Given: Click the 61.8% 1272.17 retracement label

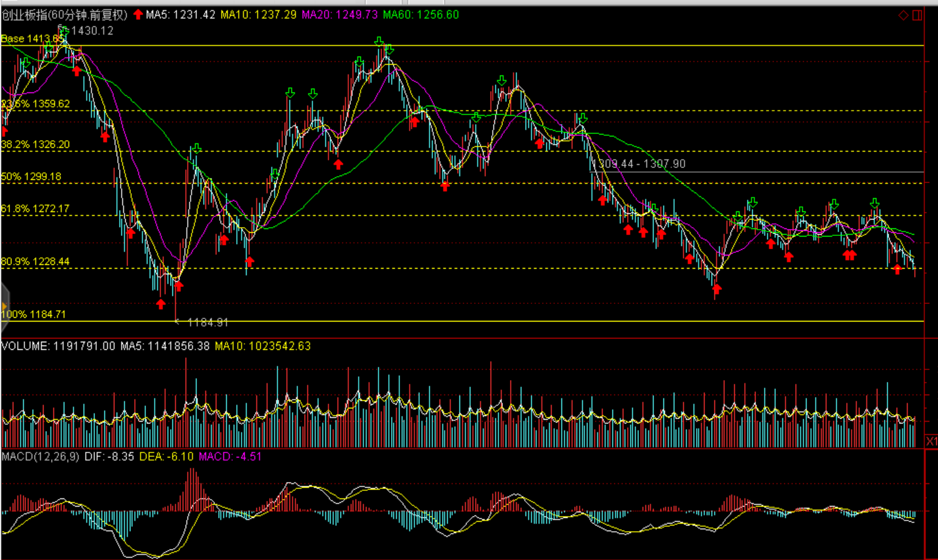Looking at the screenshot, I should tap(35, 208).
